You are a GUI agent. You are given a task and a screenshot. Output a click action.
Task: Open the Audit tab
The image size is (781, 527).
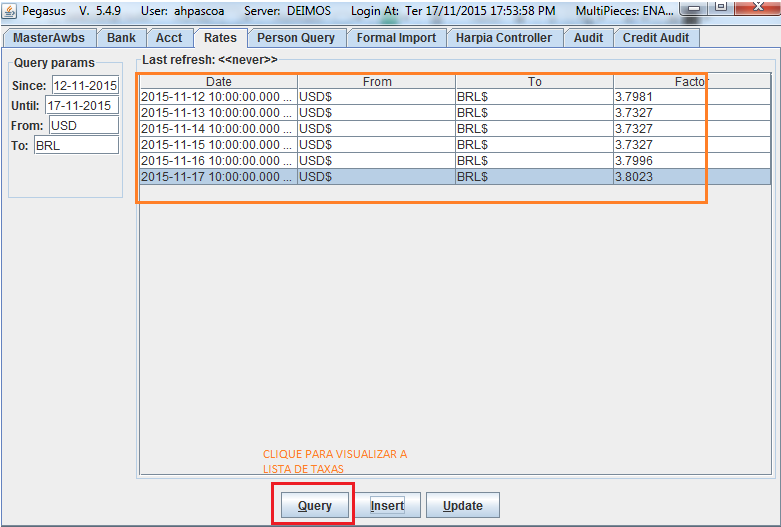tap(588, 38)
